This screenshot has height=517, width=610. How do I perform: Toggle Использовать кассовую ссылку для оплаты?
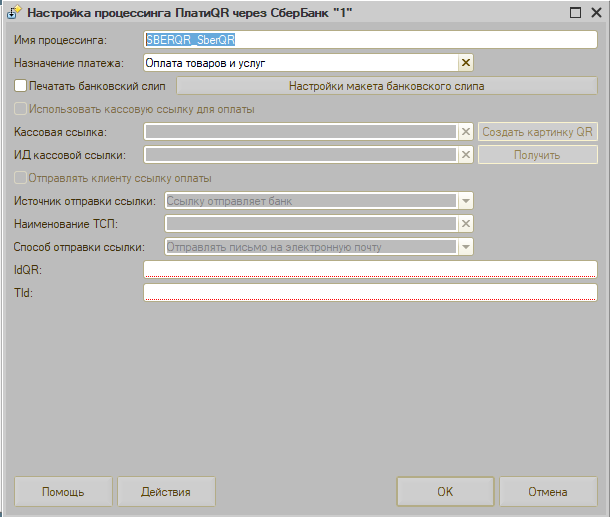point(21,109)
